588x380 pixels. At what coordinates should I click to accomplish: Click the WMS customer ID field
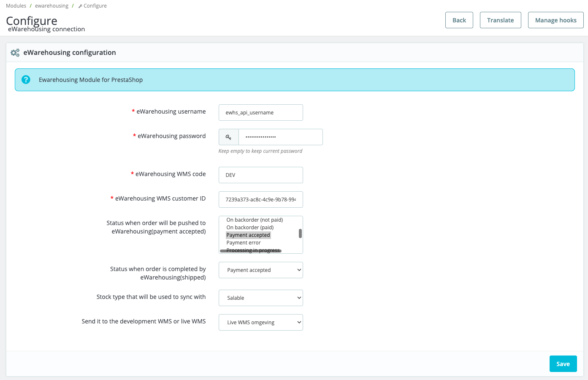260,199
